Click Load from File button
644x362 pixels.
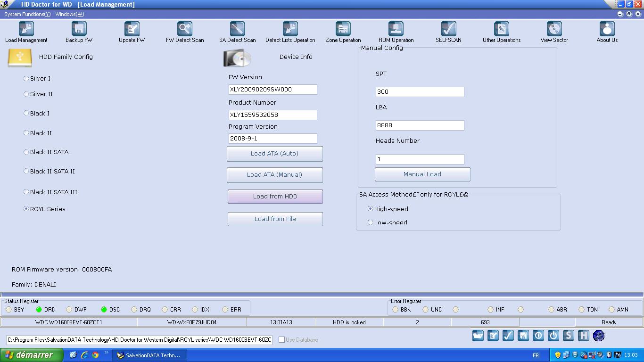275,219
